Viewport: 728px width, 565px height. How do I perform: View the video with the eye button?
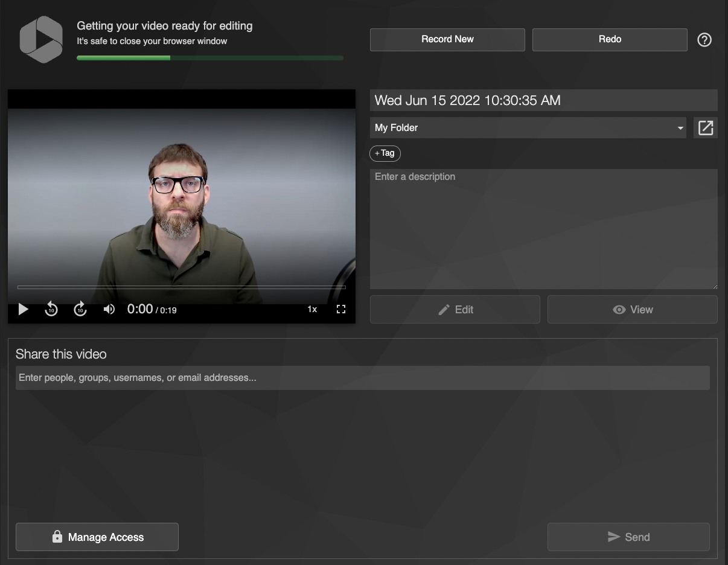pyautogui.click(x=633, y=310)
